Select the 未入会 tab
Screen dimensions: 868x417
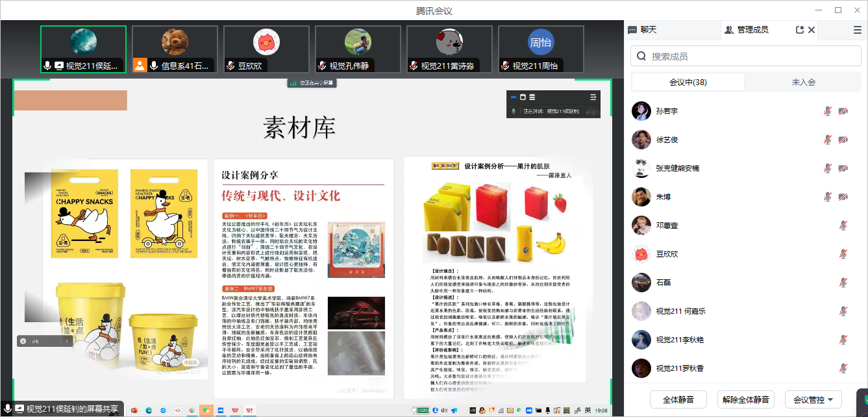[x=803, y=82]
